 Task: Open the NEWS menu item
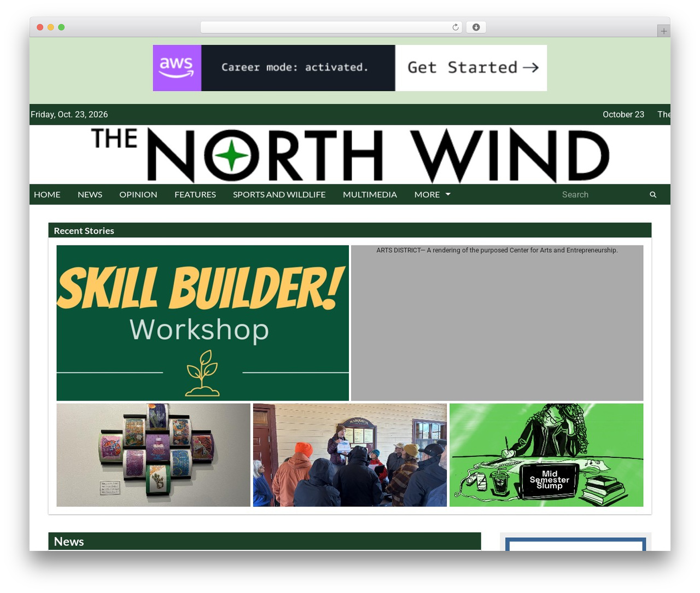pos(90,194)
